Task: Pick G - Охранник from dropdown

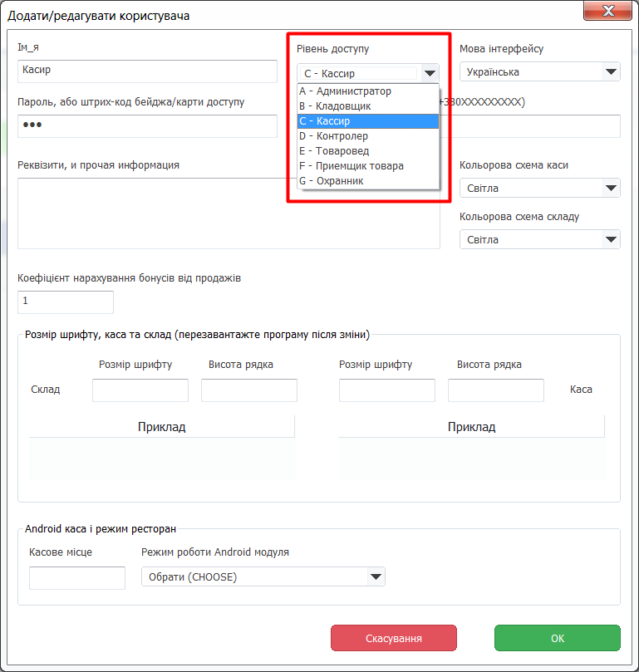Action: 368,181
